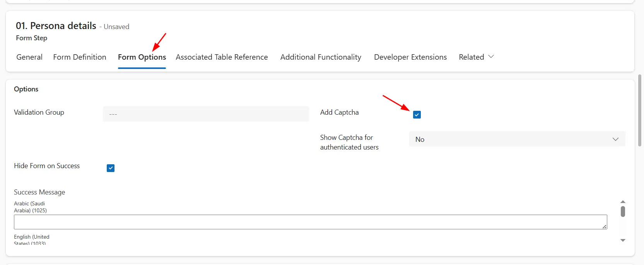Click the Add Captcha field label

pyautogui.click(x=339, y=112)
